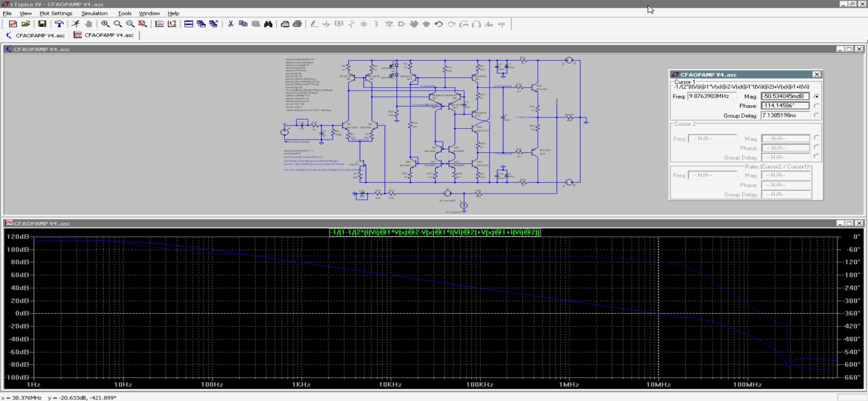The height and width of the screenshot is (401, 868).
Task: Select Cursor 2 Phase radio button
Action: (816, 147)
